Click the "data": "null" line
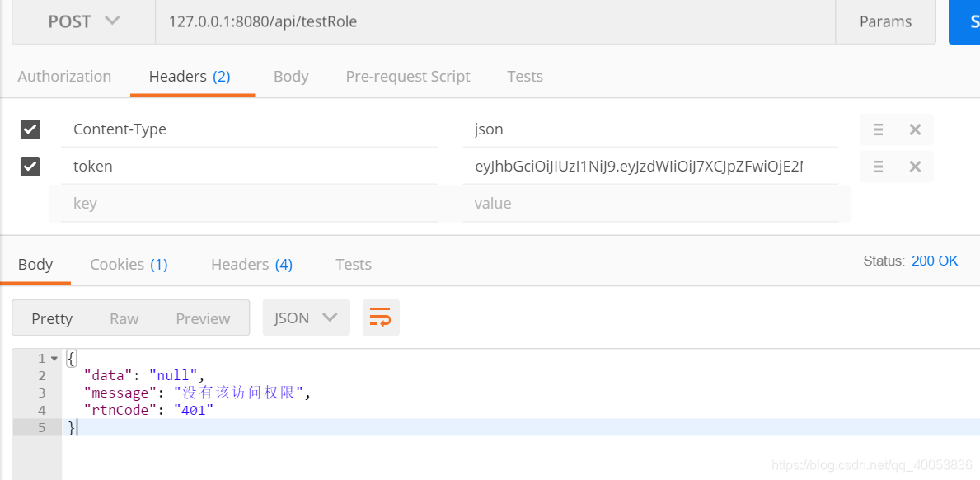 click(145, 375)
